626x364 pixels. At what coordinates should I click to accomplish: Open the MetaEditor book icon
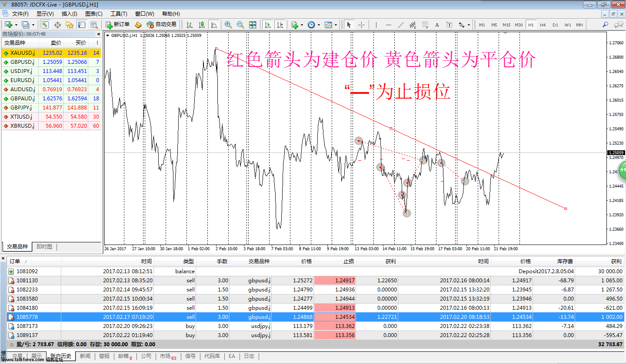coord(138,25)
